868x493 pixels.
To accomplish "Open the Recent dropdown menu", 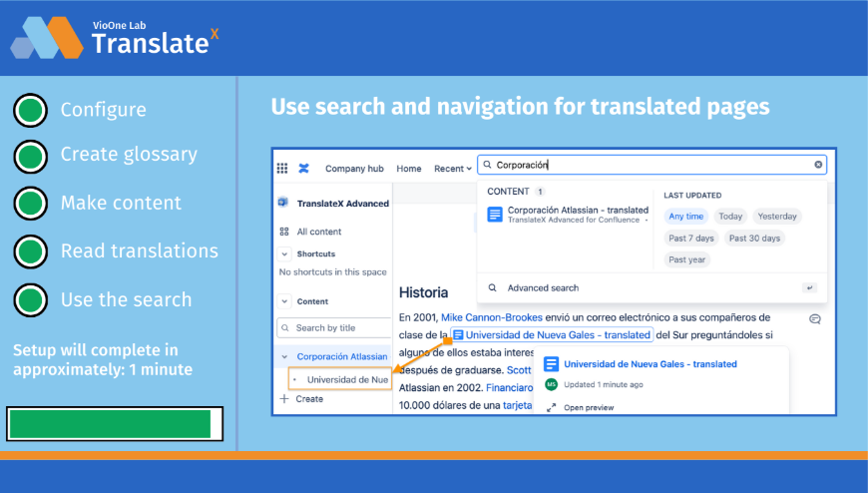I will (x=453, y=169).
